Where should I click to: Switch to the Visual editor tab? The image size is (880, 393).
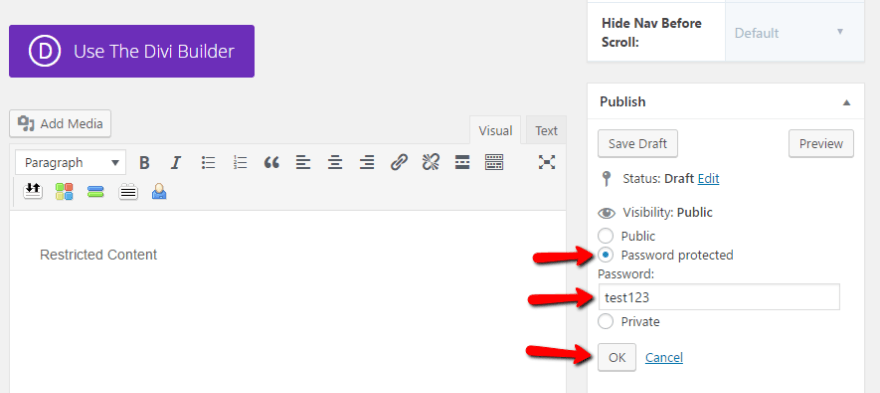495,131
